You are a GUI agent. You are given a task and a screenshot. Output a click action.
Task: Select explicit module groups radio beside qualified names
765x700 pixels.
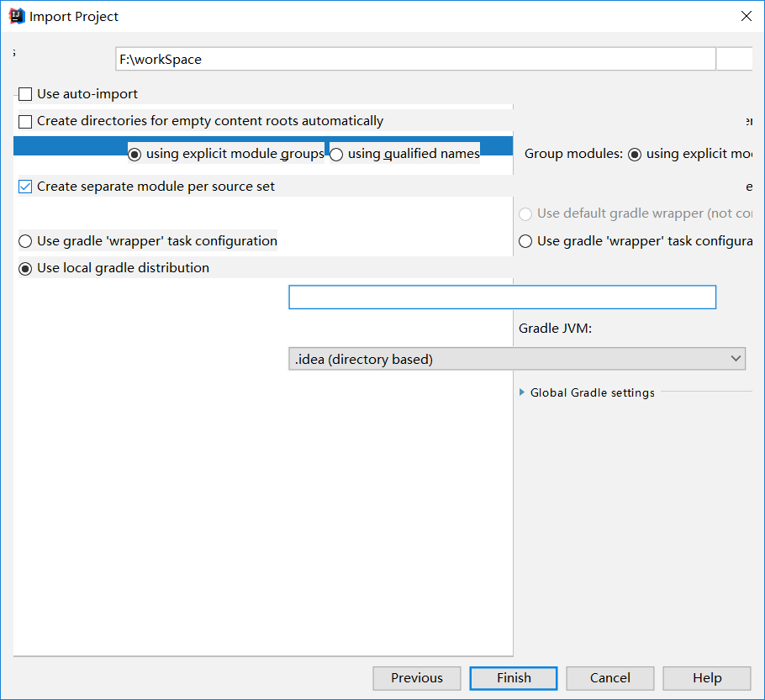click(x=135, y=154)
